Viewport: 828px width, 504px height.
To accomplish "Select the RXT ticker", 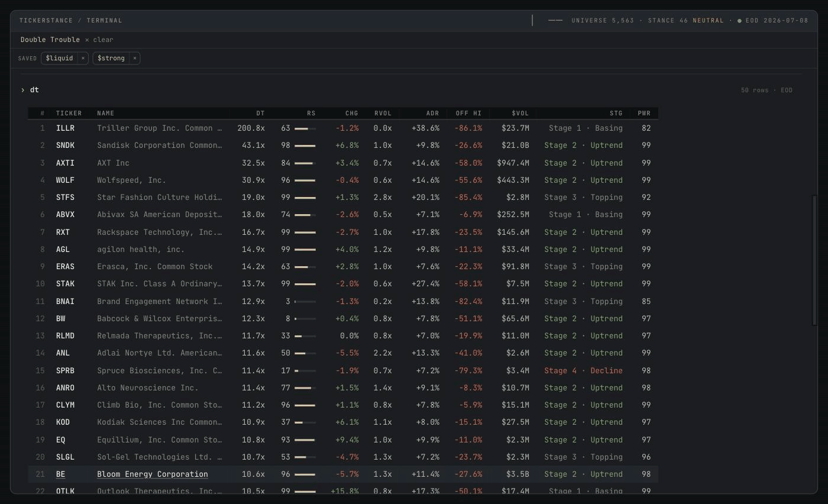I will click(x=63, y=232).
